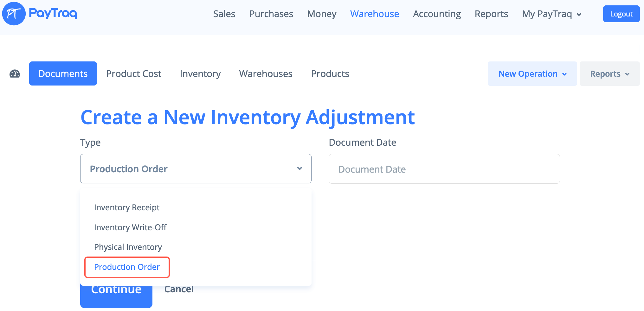Go to the Sales menu

224,14
